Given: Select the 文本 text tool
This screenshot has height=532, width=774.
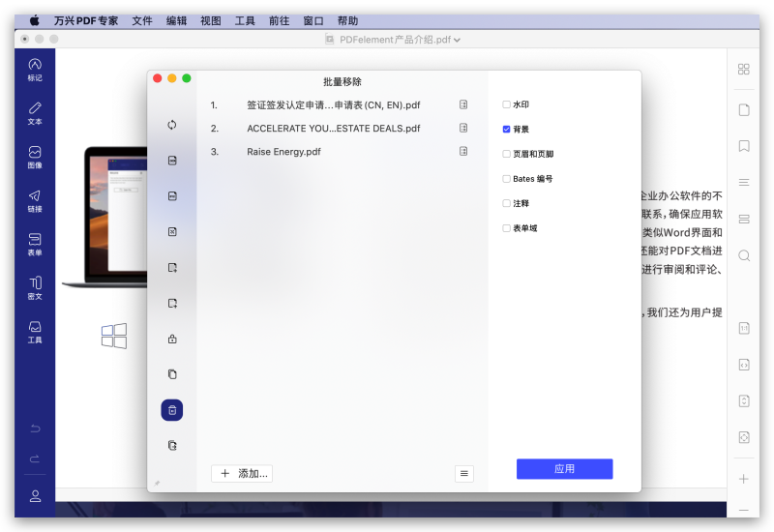Looking at the screenshot, I should coord(35,112).
